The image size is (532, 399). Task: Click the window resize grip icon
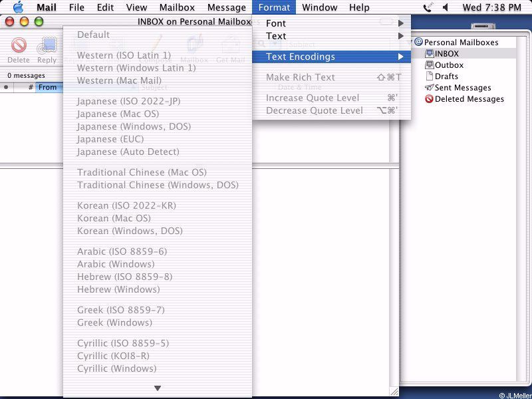tap(394, 392)
